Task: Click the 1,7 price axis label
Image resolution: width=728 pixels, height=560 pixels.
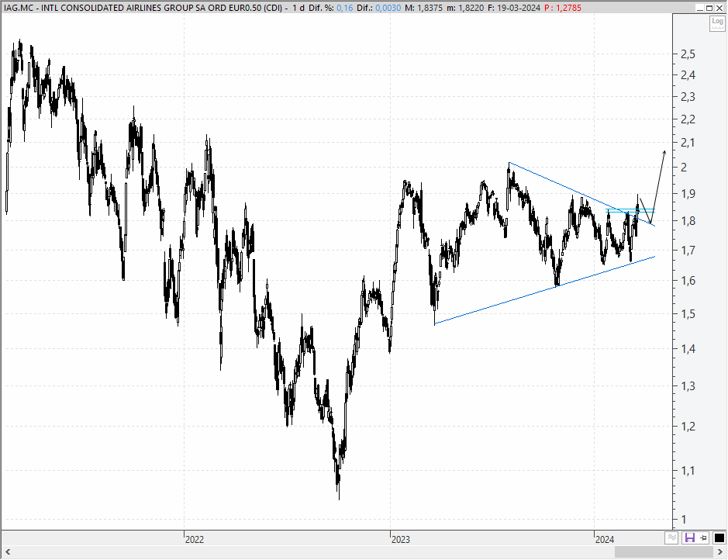Action: [688, 251]
